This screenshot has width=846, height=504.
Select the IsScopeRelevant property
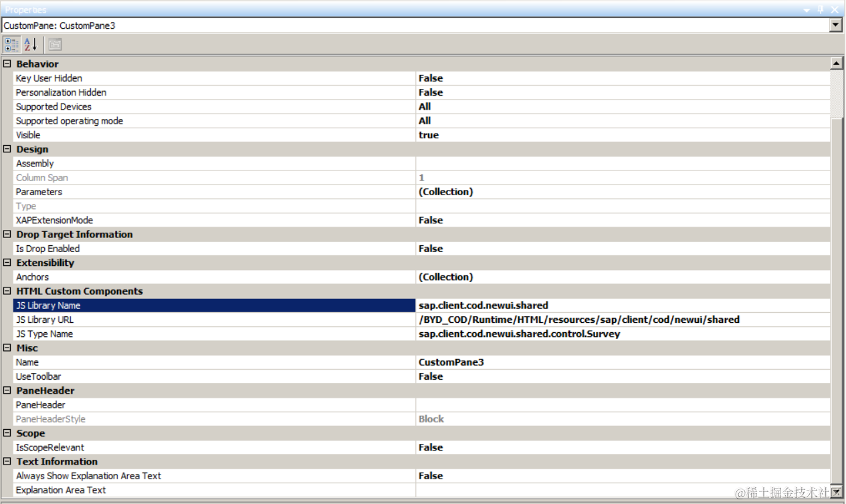coord(215,447)
